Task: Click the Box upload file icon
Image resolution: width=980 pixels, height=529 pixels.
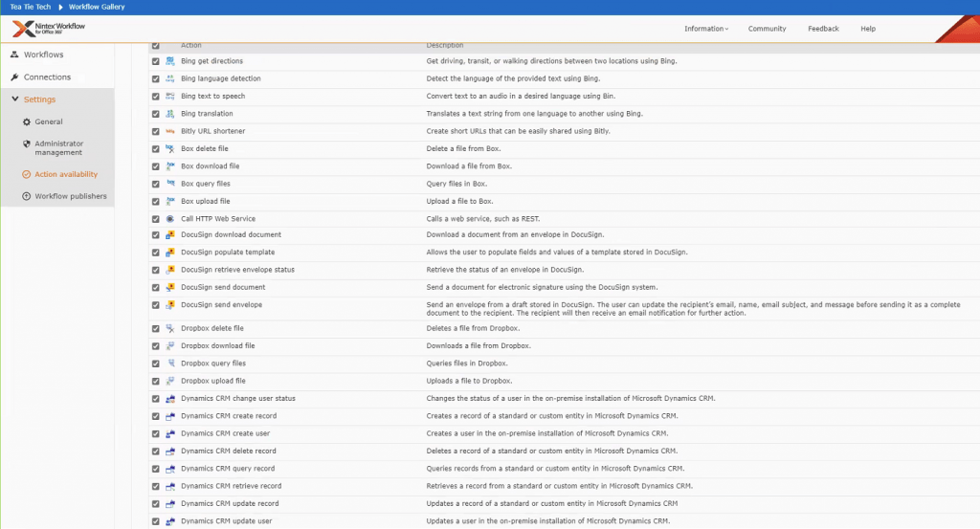Action: pos(170,201)
